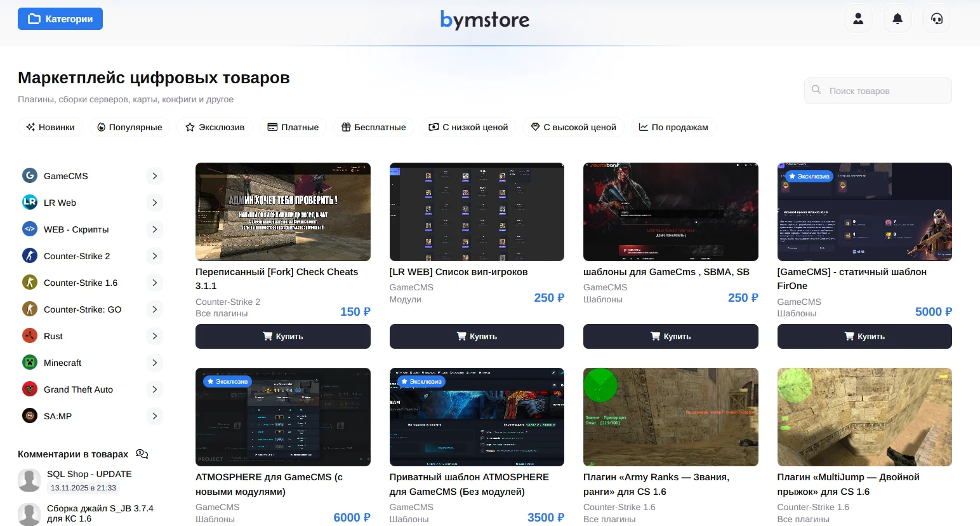Click the 13.11.2025 в 21:33 timestamp
The image size is (980, 526).
coord(83,488)
